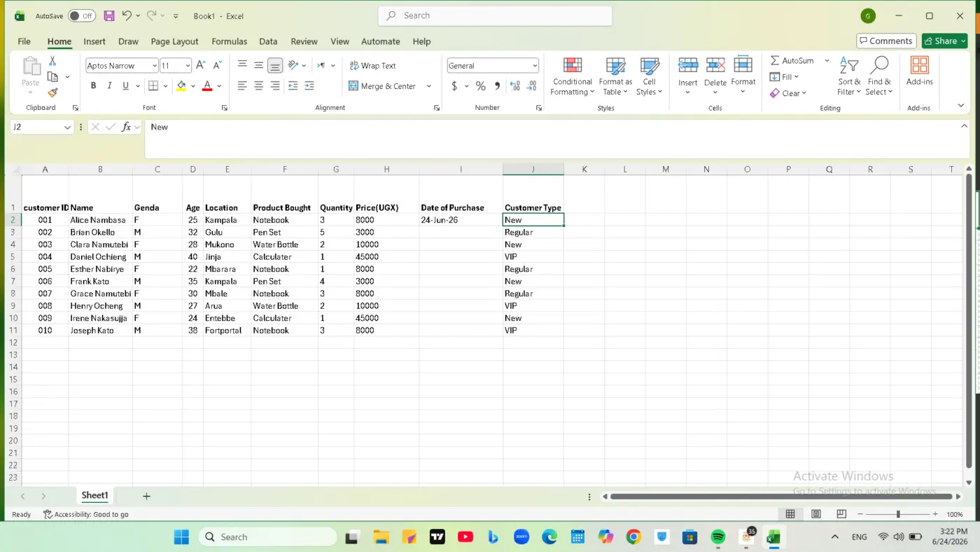Open the Name Box dropdown arrow

coord(68,127)
